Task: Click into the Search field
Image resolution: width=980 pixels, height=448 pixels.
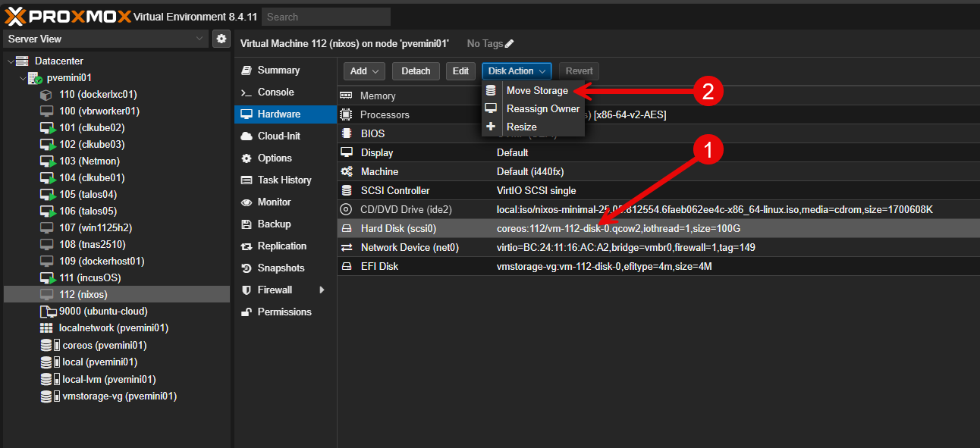Action: (326, 17)
